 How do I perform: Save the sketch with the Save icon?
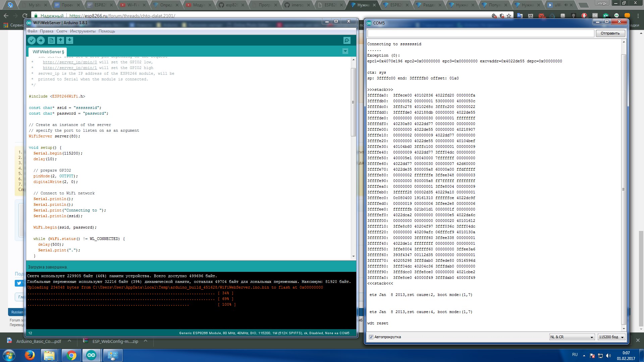coord(69,41)
